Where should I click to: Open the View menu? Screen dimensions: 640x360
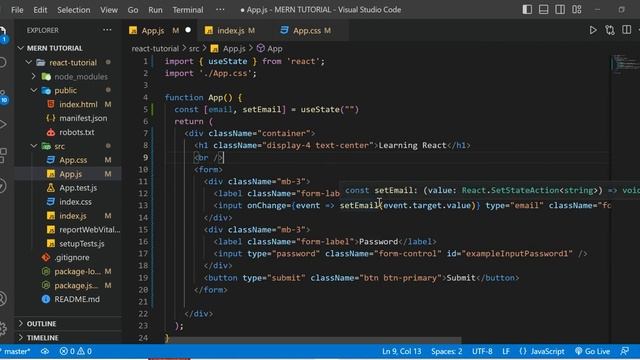[109, 10]
